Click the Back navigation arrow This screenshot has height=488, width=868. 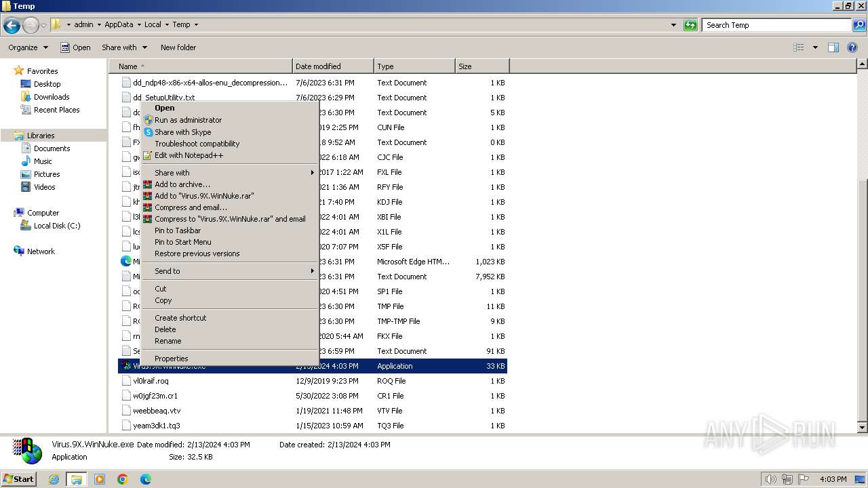[x=12, y=26]
